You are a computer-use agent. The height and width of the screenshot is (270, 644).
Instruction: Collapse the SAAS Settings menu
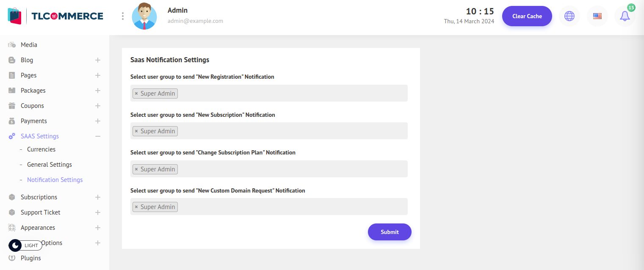coord(98,136)
